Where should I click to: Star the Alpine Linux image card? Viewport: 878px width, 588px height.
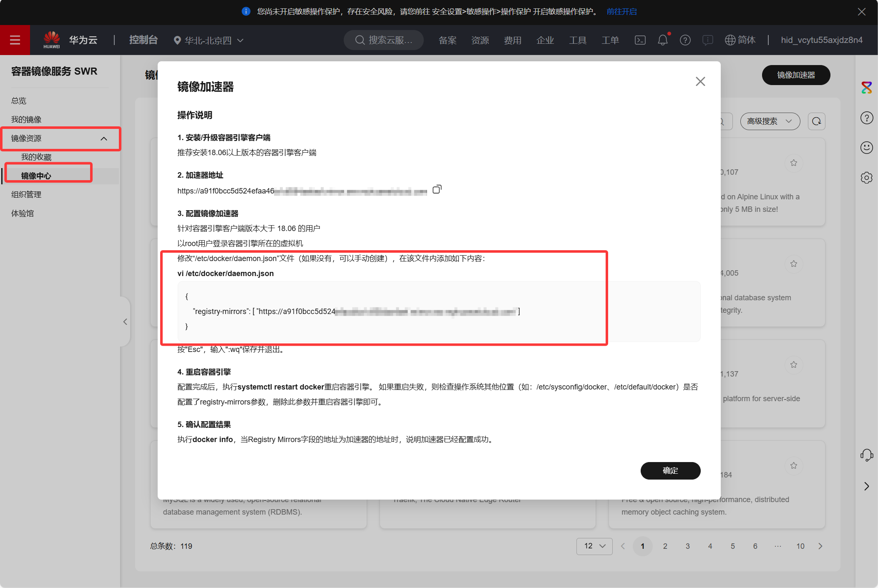[793, 163]
